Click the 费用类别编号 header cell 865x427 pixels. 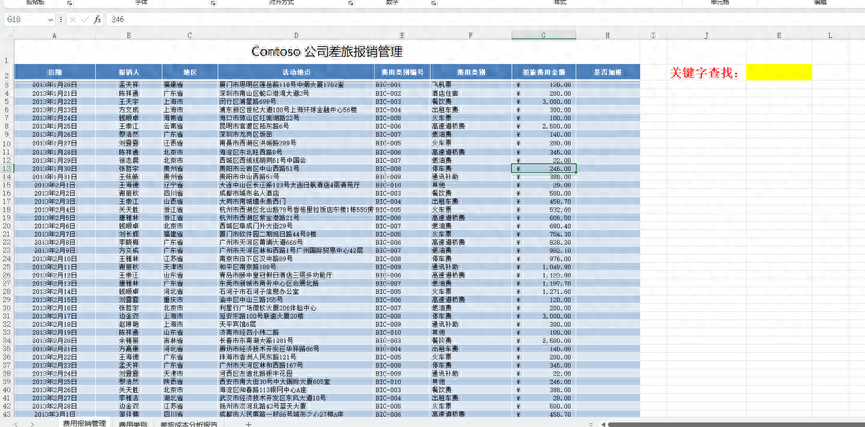click(402, 72)
